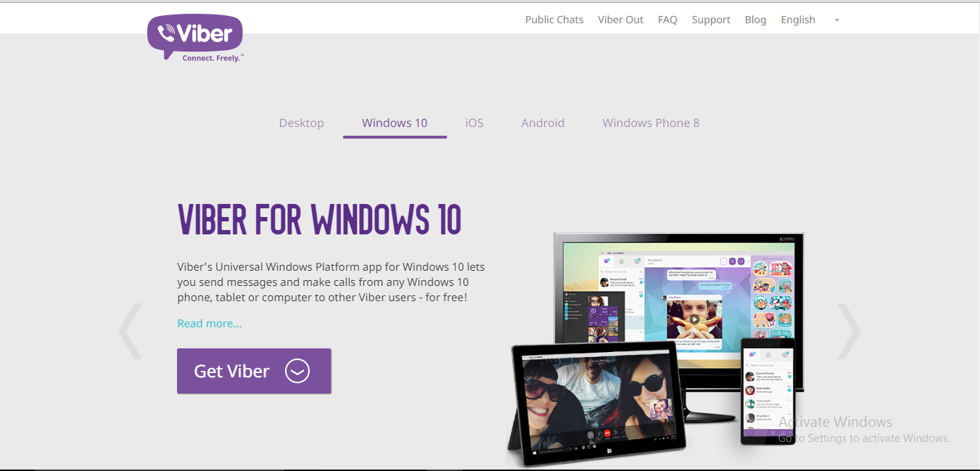Open the English language dropdown
980x471 pixels.
pyautogui.click(x=798, y=20)
